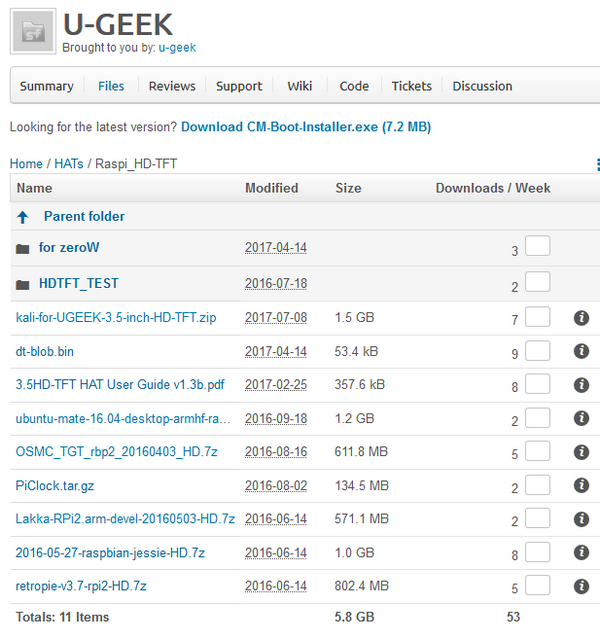
Task: Go to the Reviews tab
Action: pyautogui.click(x=172, y=86)
